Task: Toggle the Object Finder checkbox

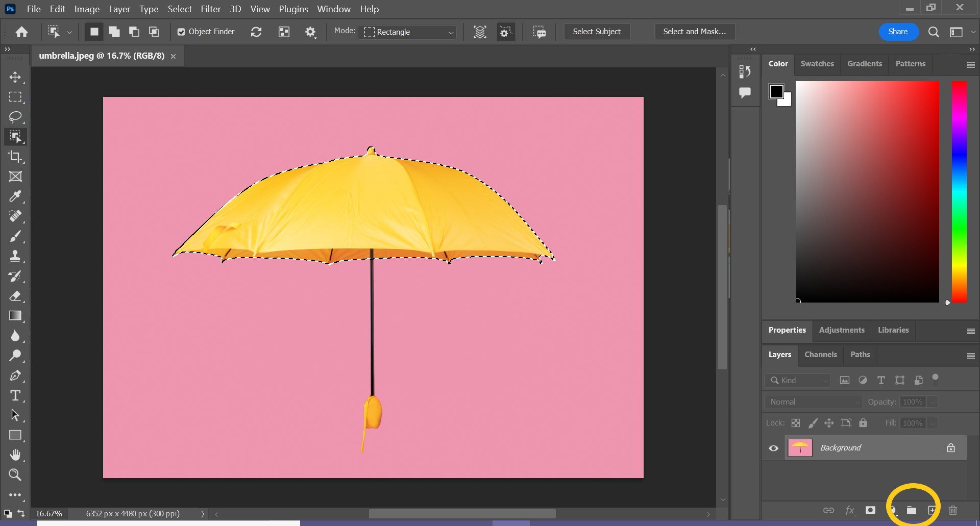Action: [x=181, y=32]
